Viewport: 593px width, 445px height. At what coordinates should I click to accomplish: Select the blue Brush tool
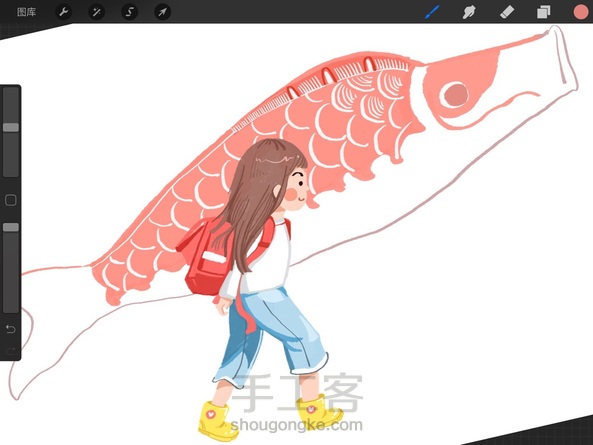coord(432,12)
